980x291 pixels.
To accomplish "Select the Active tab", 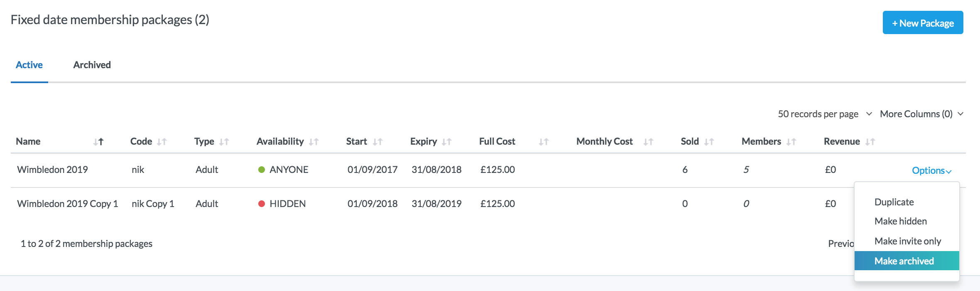I will (29, 65).
